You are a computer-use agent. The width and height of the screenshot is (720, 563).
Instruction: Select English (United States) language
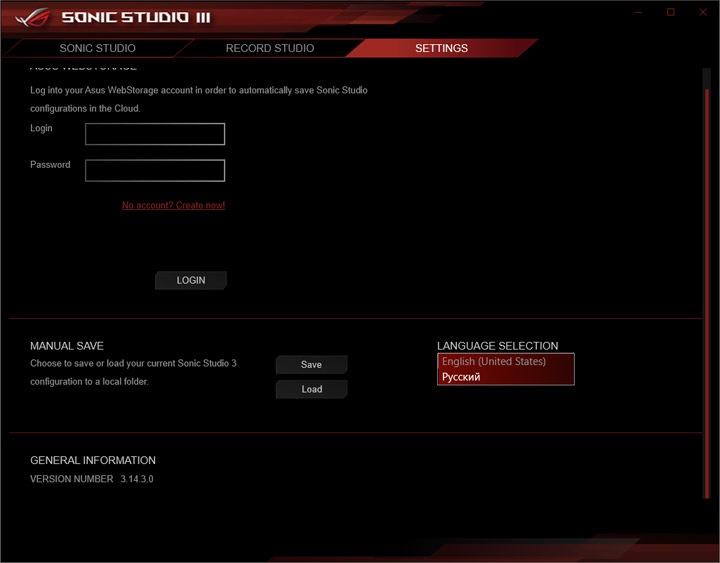point(506,361)
